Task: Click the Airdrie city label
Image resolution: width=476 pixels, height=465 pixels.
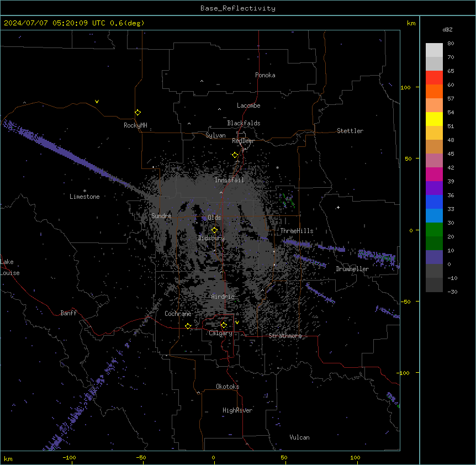Action: 223,297
